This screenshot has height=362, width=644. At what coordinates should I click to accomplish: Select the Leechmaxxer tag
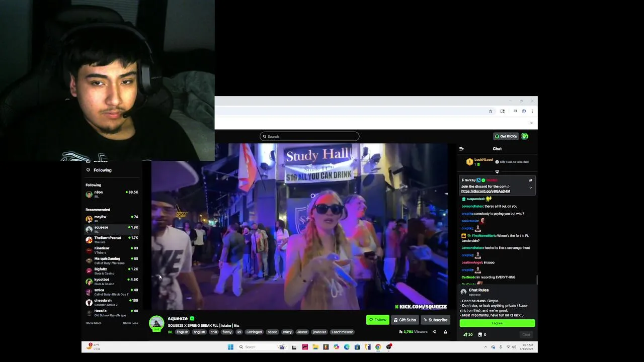pos(342,332)
